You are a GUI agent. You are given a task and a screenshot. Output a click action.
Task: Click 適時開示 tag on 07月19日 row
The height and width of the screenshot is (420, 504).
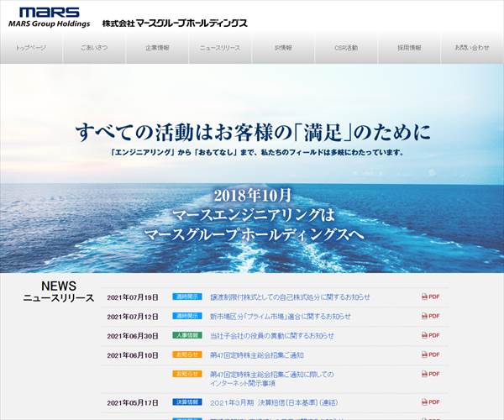point(187,297)
